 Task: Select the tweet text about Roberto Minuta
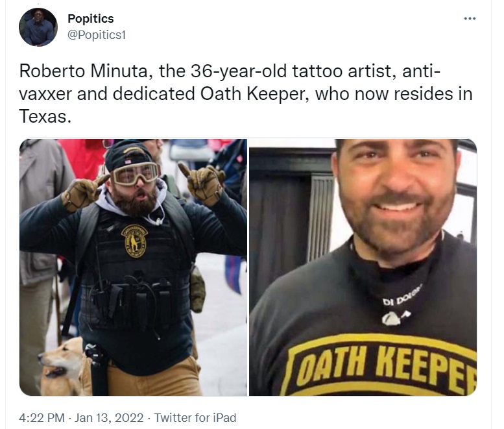(x=246, y=93)
